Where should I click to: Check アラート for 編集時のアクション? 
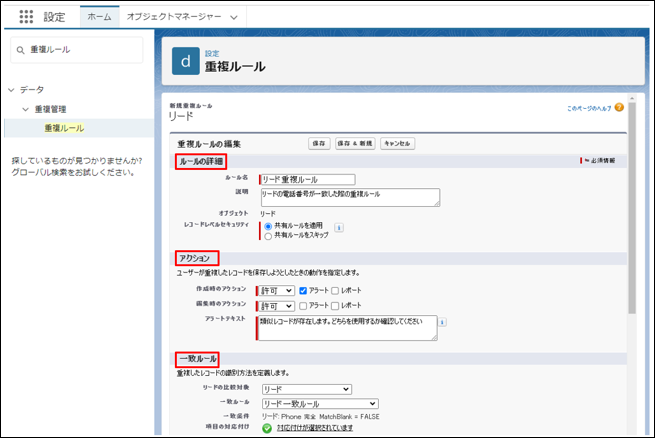(303, 306)
